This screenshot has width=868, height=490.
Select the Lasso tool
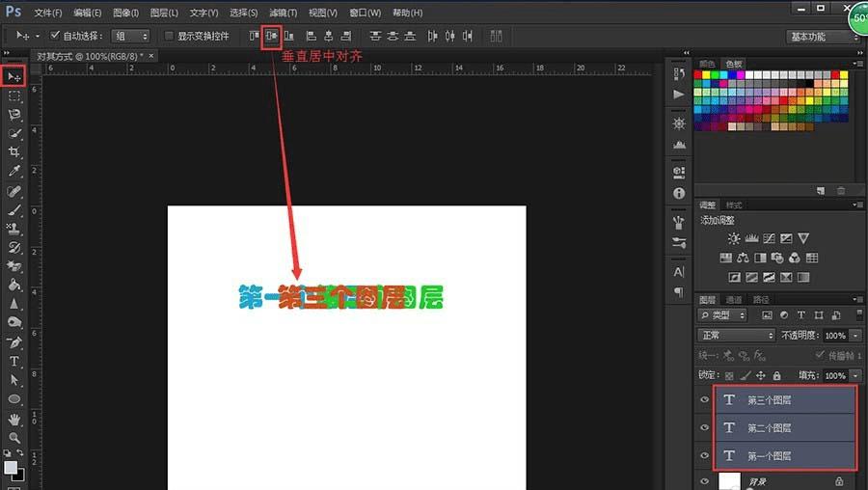pos(14,114)
